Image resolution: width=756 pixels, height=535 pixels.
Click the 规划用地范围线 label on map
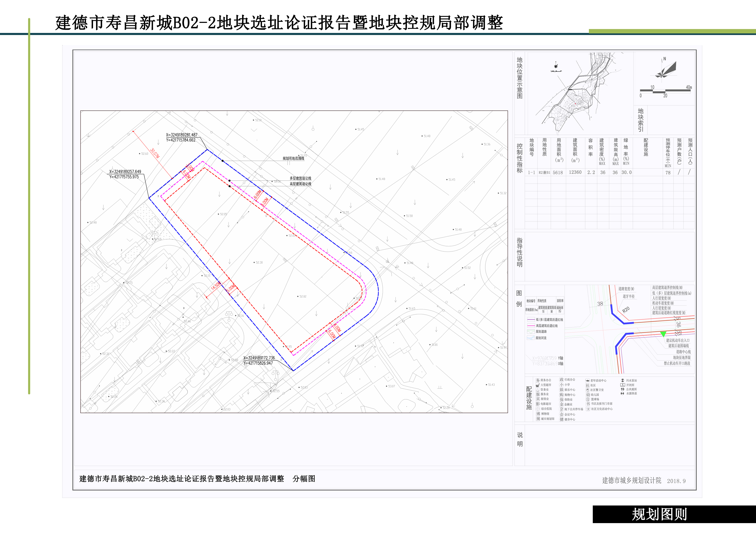point(293,159)
